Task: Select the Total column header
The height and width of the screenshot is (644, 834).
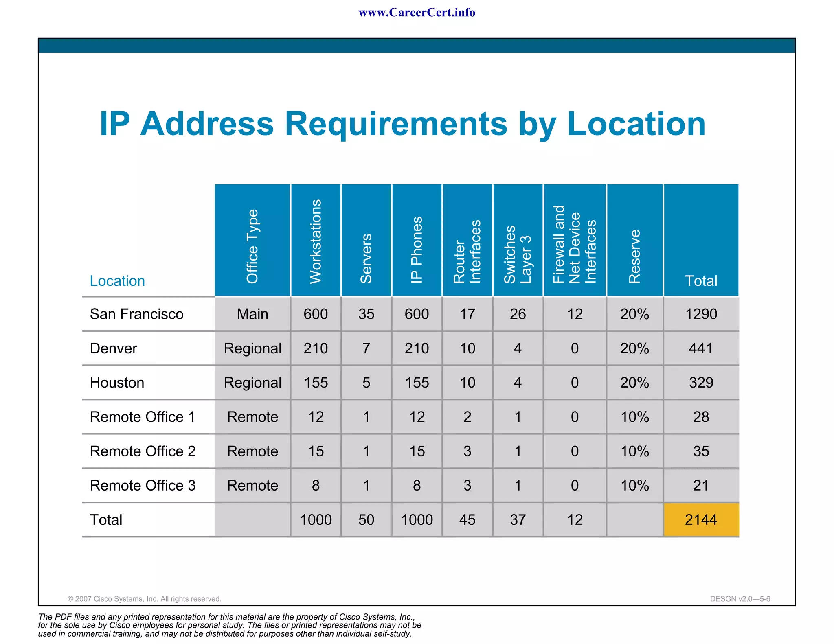Action: pos(701,240)
